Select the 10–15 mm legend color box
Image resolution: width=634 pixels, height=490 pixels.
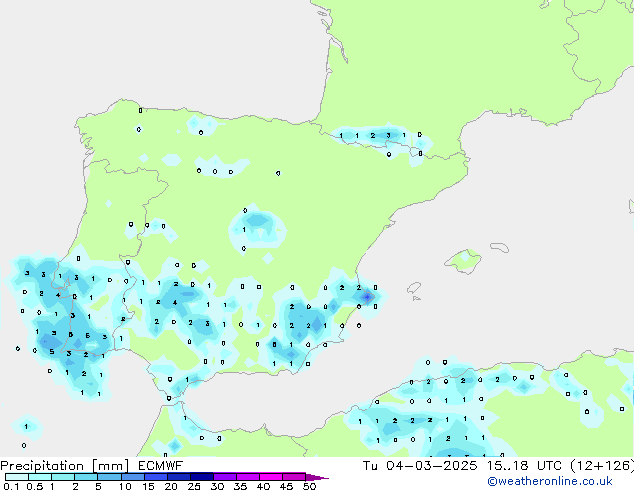point(132,477)
